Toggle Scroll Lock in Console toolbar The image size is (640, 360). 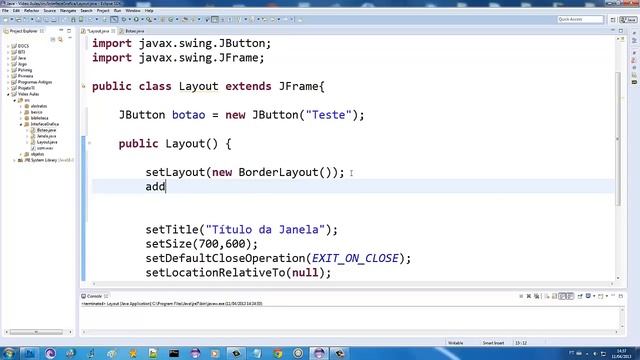pos(554,296)
